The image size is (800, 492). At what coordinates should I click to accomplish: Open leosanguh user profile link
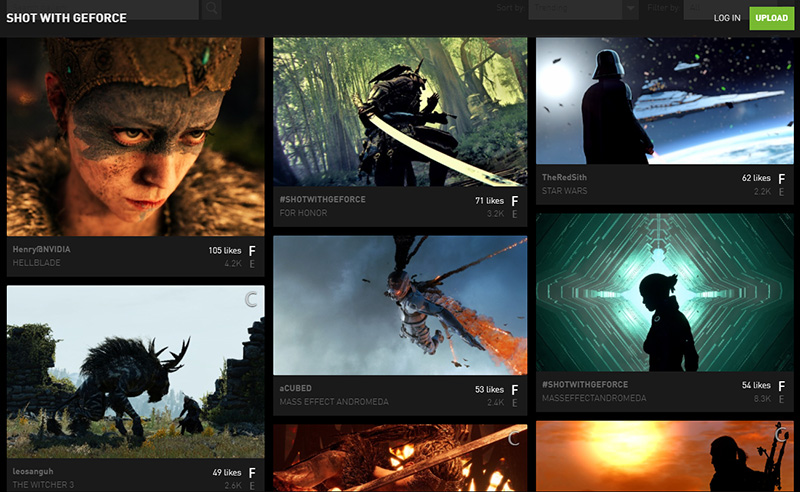click(33, 472)
